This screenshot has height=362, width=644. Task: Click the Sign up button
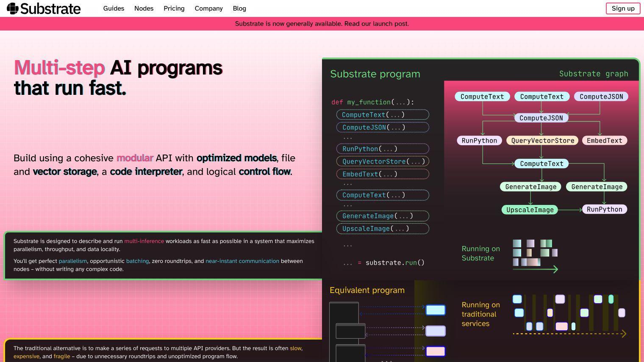point(623,8)
